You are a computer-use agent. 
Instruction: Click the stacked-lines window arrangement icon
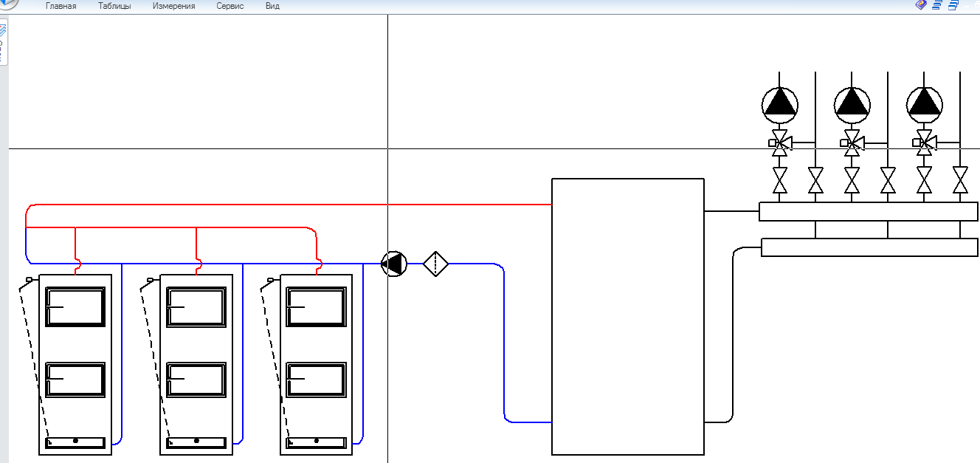[x=936, y=5]
